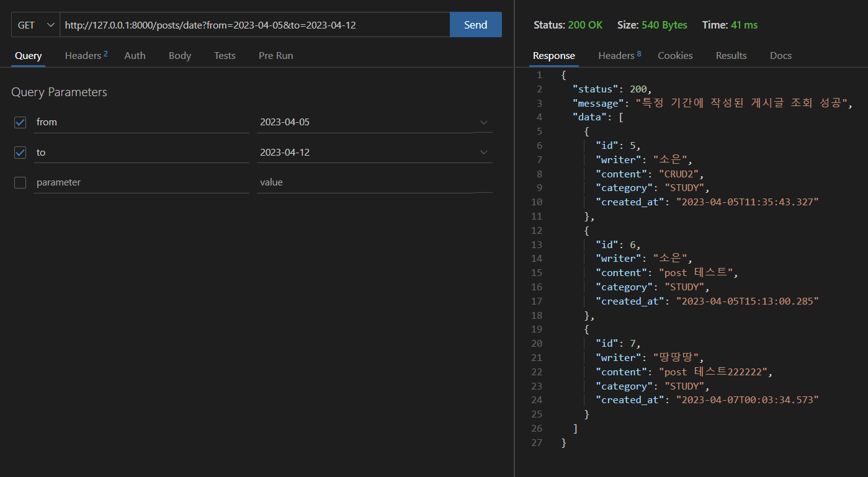The width and height of the screenshot is (868, 477).
Task: Edit the 'from' parameter name field
Action: tap(141, 122)
